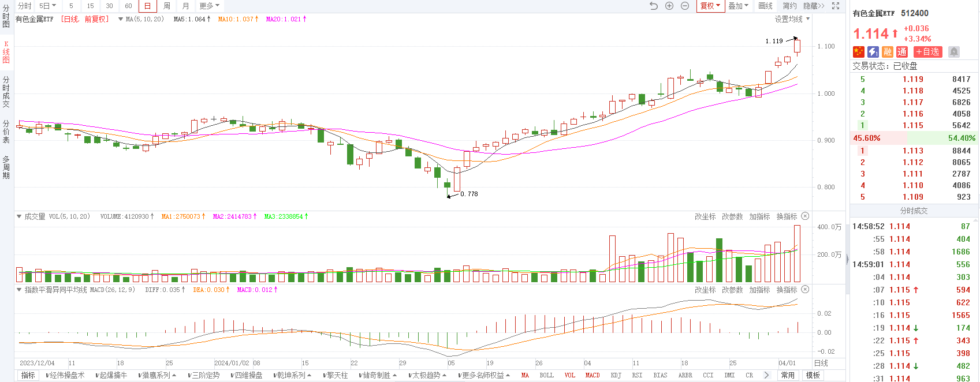Screen dimensions: 980x382
Task: Expand the 更多 period dropdown
Action: (210, 6)
